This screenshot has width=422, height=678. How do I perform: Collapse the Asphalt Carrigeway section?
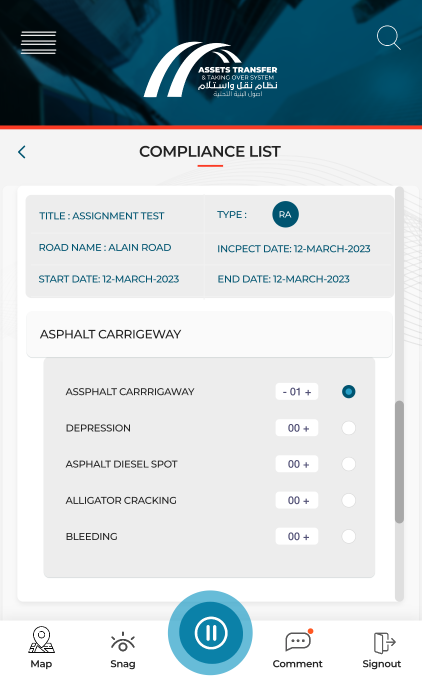209,334
